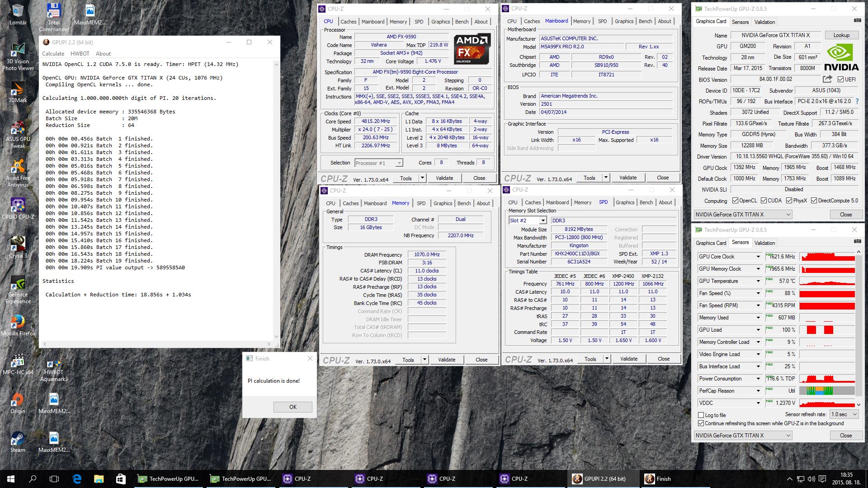868x488 pixels.
Task: Switch to Bench tab in CPU-Z Mainboard window
Action: tap(645, 21)
